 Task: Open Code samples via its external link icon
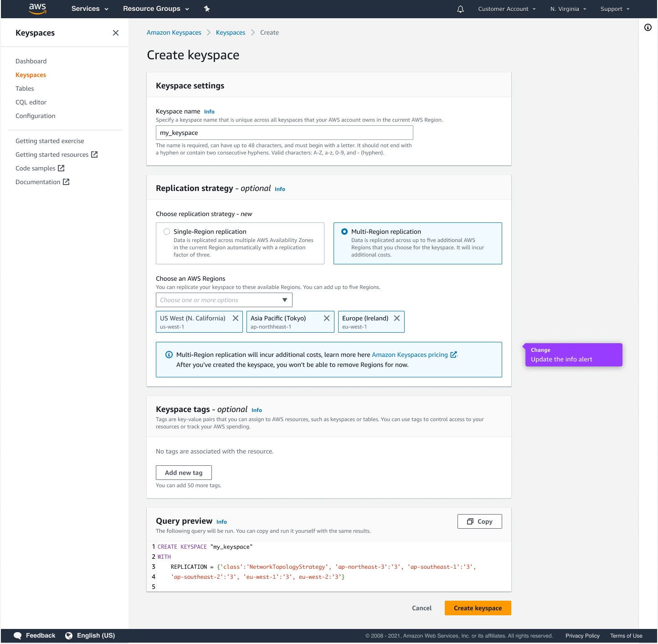61,168
